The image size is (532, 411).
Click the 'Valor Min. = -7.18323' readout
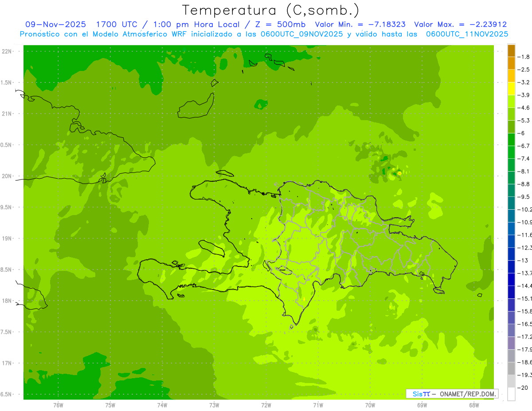click(360, 24)
